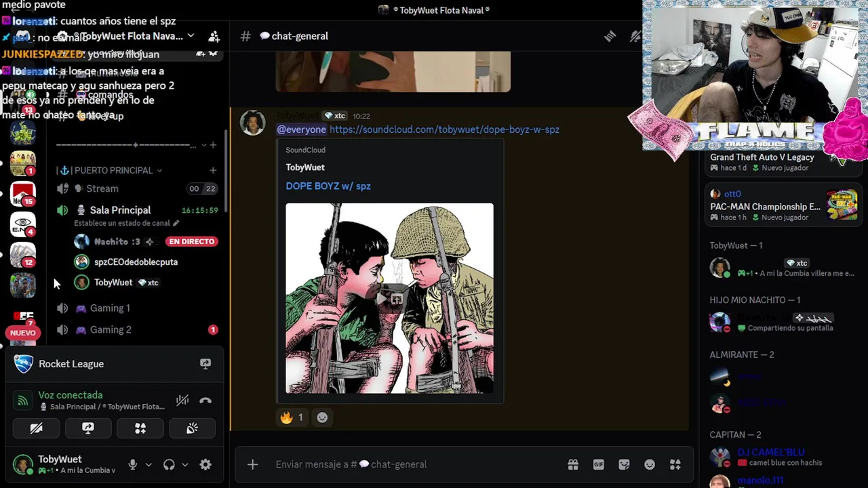Viewport: 868px width, 488px height.
Task: Open eye-logo server icon with badge 4
Action: click(x=22, y=224)
